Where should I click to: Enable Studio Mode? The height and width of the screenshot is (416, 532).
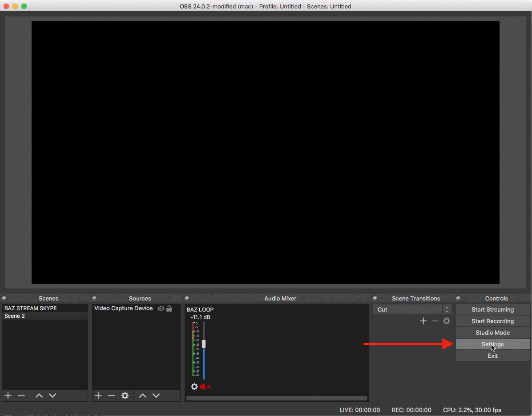pyautogui.click(x=493, y=332)
